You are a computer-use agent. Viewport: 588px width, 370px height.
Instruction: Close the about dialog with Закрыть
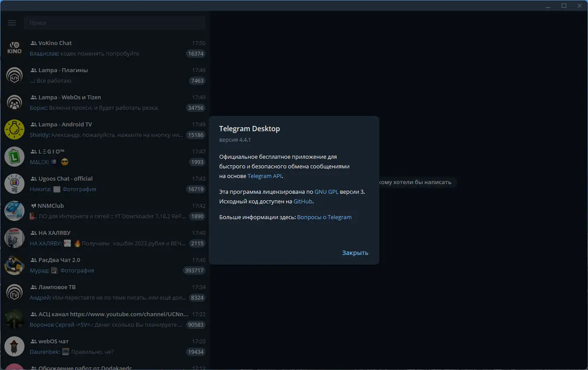355,253
